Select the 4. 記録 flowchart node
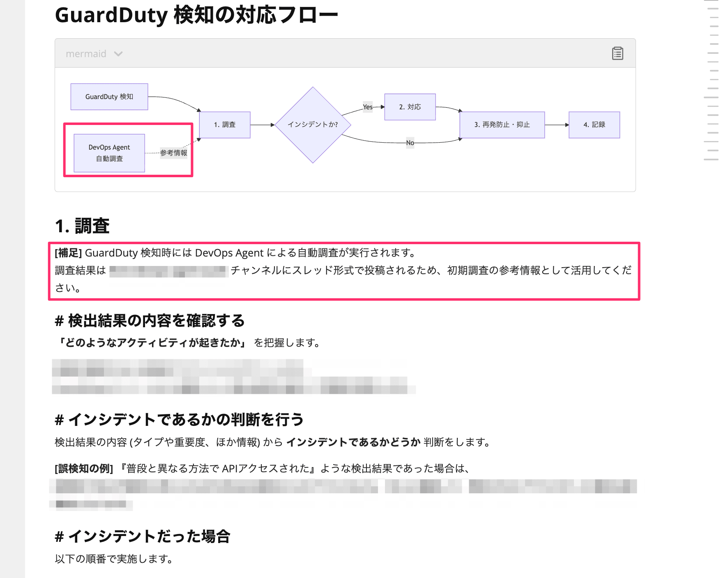 594,125
